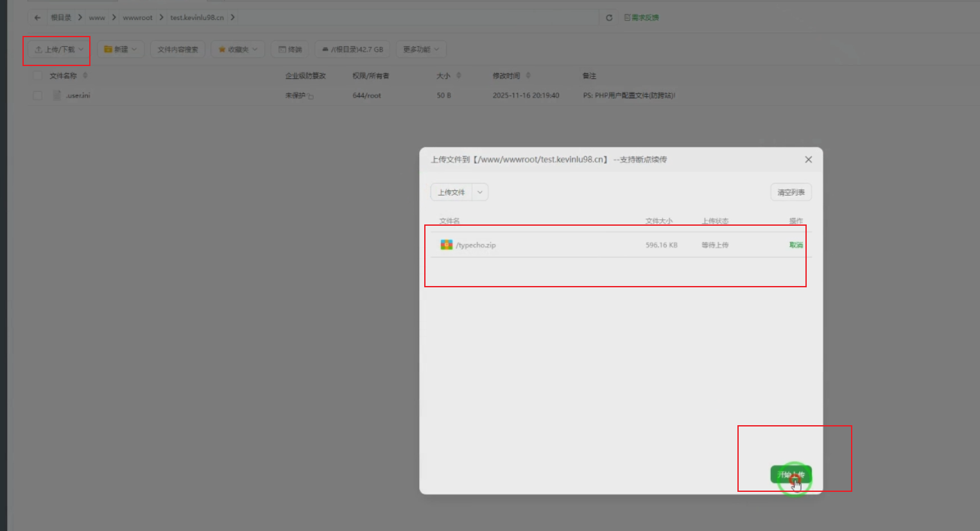The width and height of the screenshot is (980, 531).
Task: Click the back arrow beside the path bar
Action: point(37,17)
